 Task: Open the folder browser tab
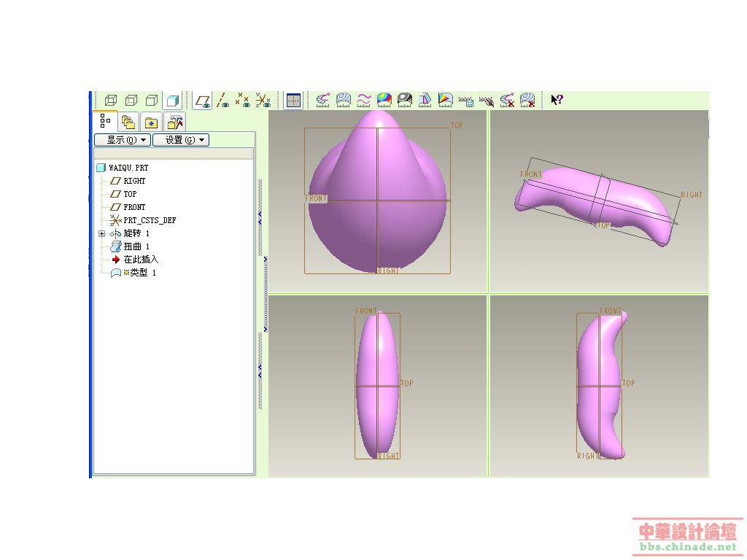[x=128, y=122]
